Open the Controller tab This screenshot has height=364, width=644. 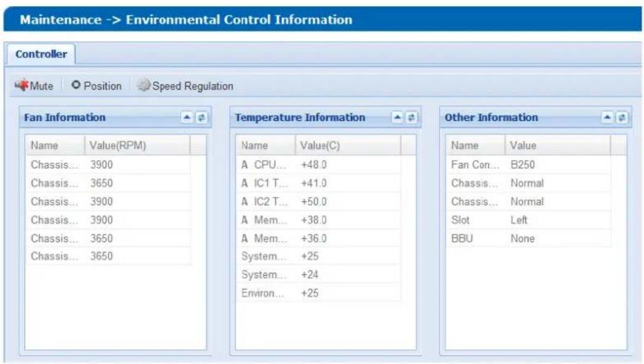tap(41, 54)
